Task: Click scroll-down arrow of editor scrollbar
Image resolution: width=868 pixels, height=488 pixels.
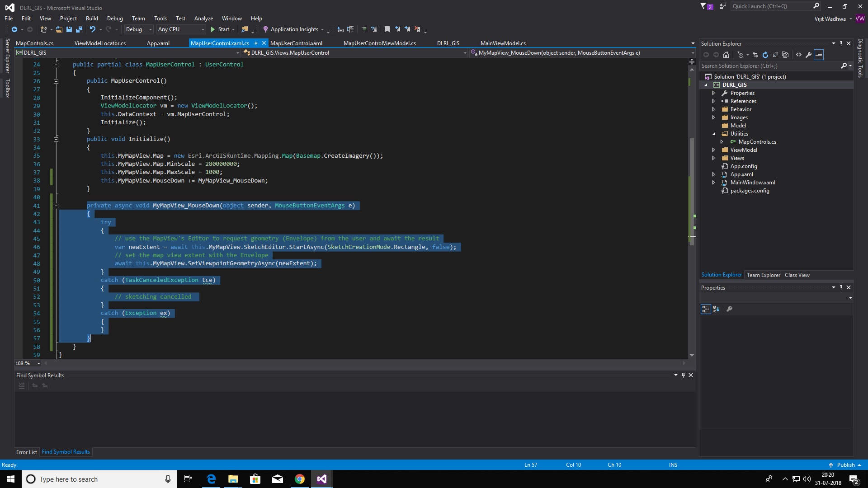Action: click(x=692, y=356)
